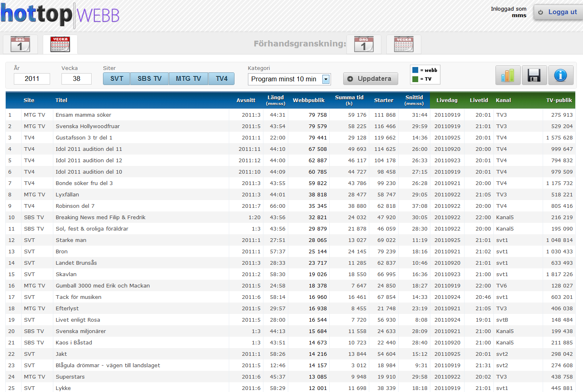Viewport: 583px width, 392px height.
Task: Click the svtB channel cell
Action: [x=502, y=320]
